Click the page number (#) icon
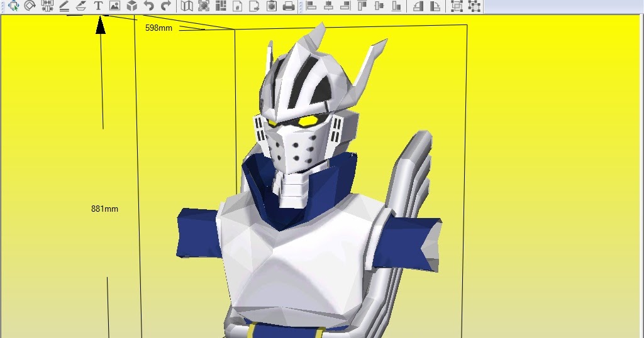 pyautogui.click(x=237, y=6)
